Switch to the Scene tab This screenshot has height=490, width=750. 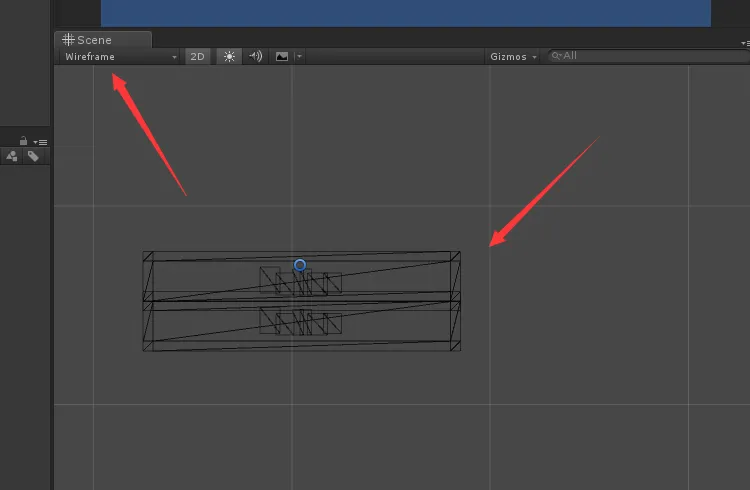103,40
